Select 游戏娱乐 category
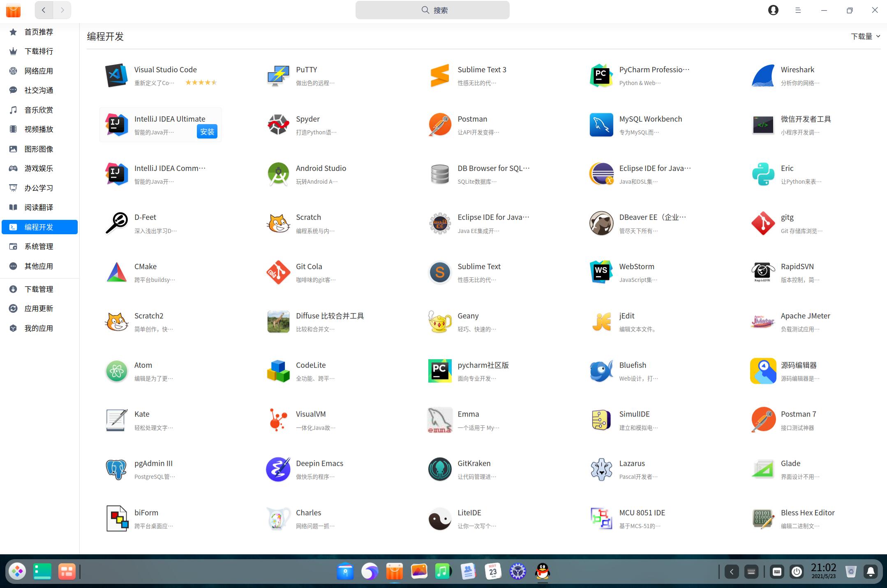The width and height of the screenshot is (887, 588). tap(40, 168)
